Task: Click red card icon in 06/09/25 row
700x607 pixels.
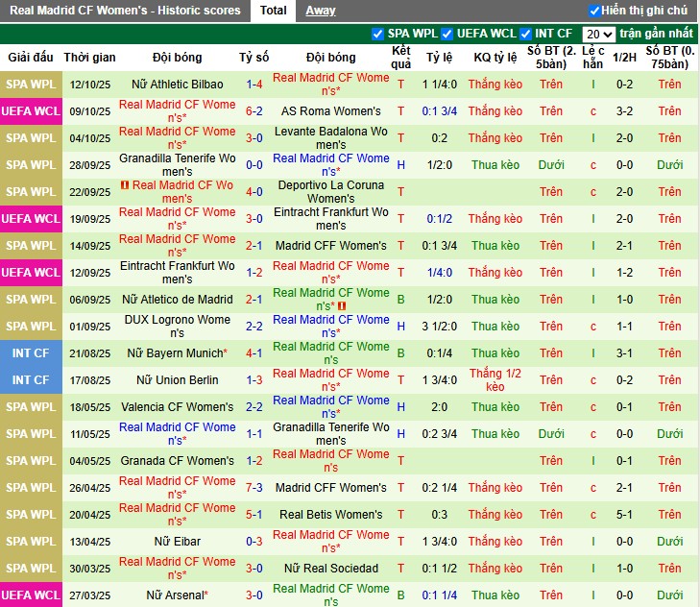Action: [x=340, y=306]
